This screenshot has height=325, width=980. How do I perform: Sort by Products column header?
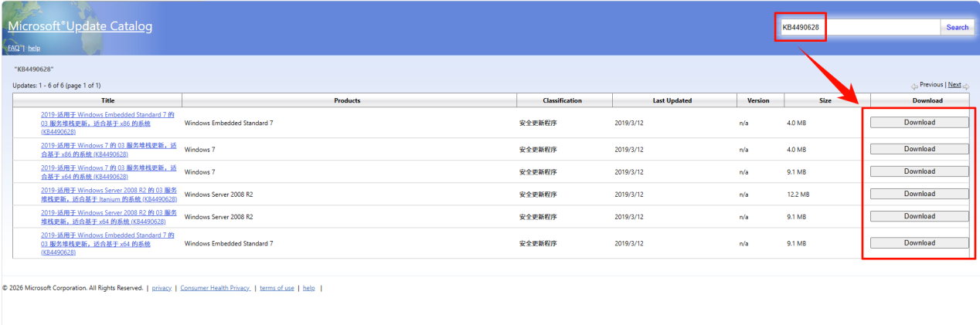[347, 100]
